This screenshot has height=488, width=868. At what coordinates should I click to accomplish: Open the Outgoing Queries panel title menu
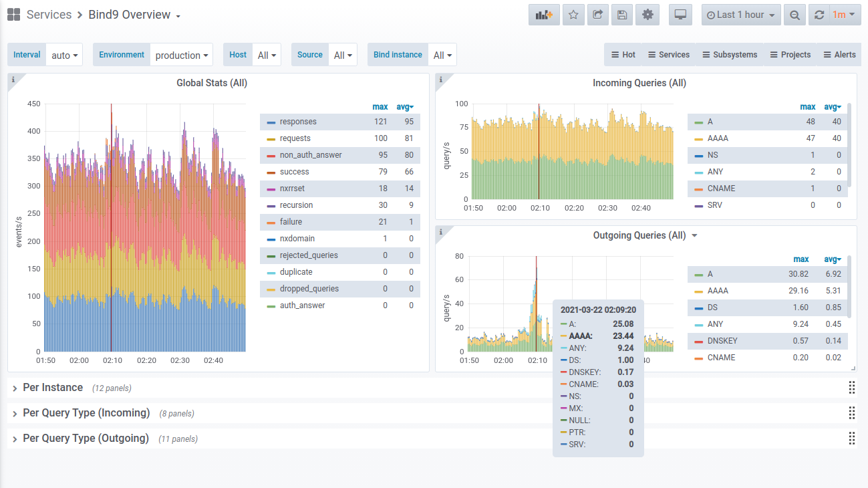click(x=645, y=235)
